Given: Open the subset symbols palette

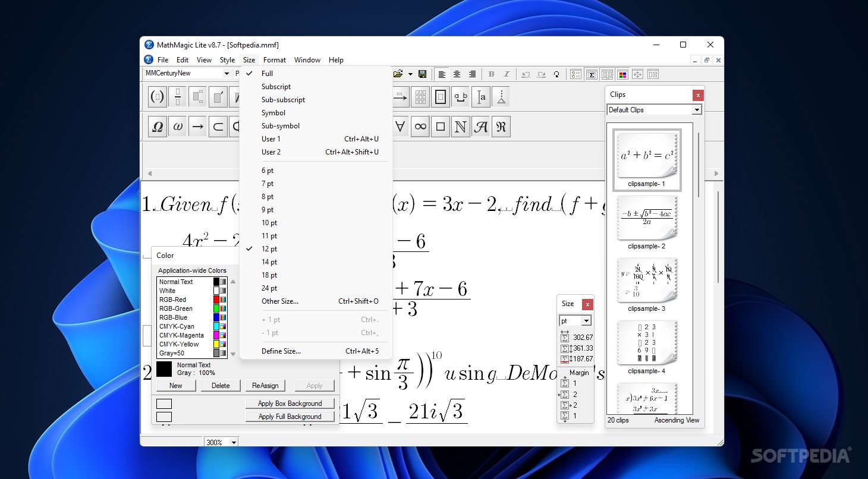Looking at the screenshot, I should point(218,127).
